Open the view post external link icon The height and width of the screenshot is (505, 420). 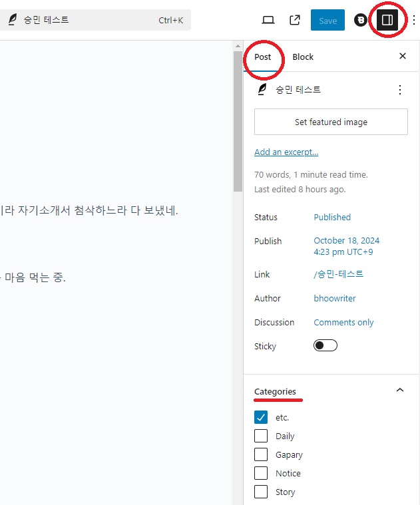(x=295, y=20)
